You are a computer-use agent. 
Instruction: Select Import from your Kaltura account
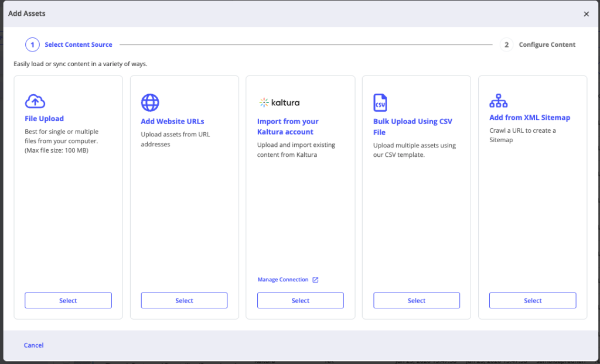[301, 301]
